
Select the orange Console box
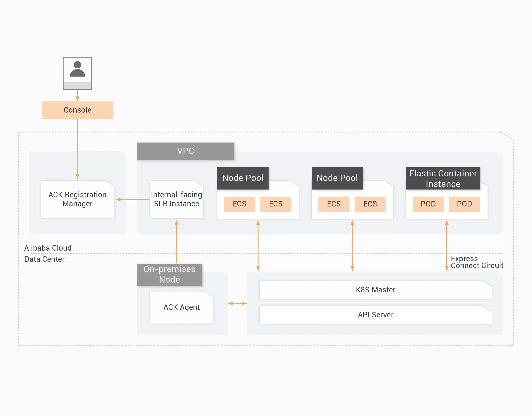click(78, 110)
